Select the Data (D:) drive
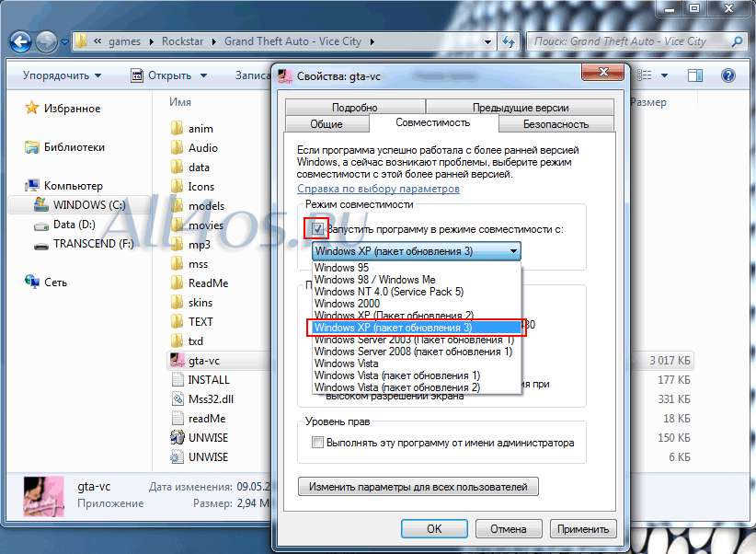Viewport: 756px width, 554px height. point(64,225)
